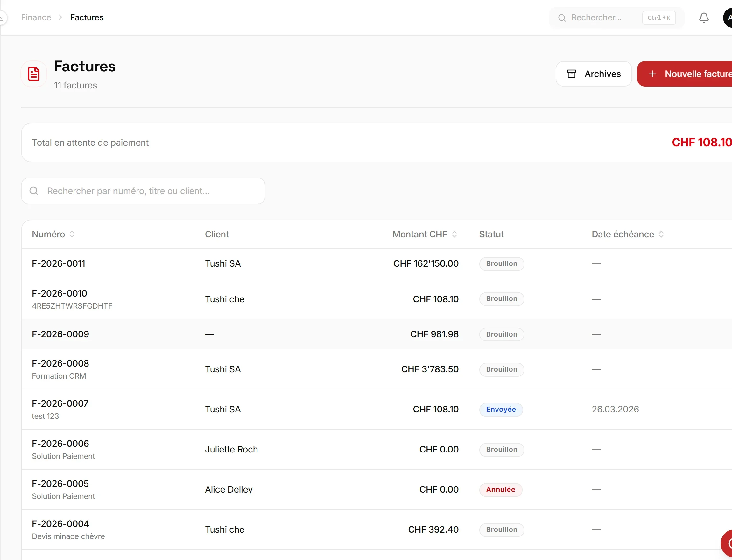Click the Factures breadcrumb
732x560 pixels.
point(87,18)
